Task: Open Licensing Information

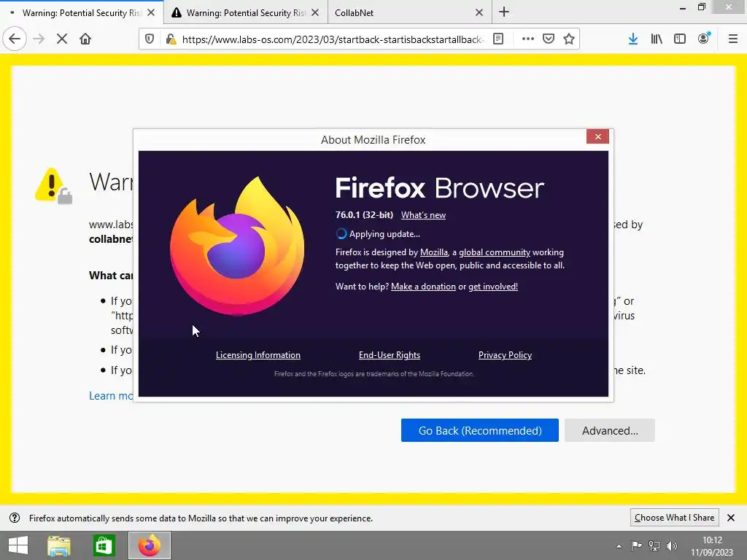Action: (x=258, y=355)
